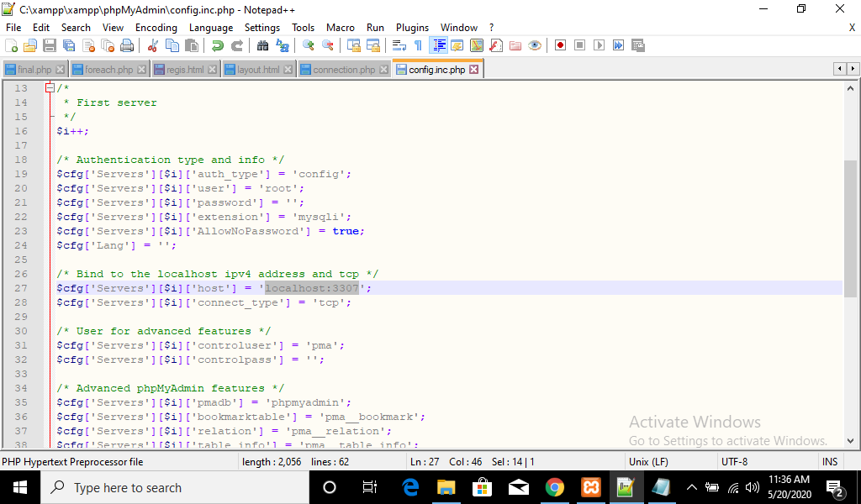Click the Save recorded macro icon
This screenshot has width=861, height=504.
637,45
